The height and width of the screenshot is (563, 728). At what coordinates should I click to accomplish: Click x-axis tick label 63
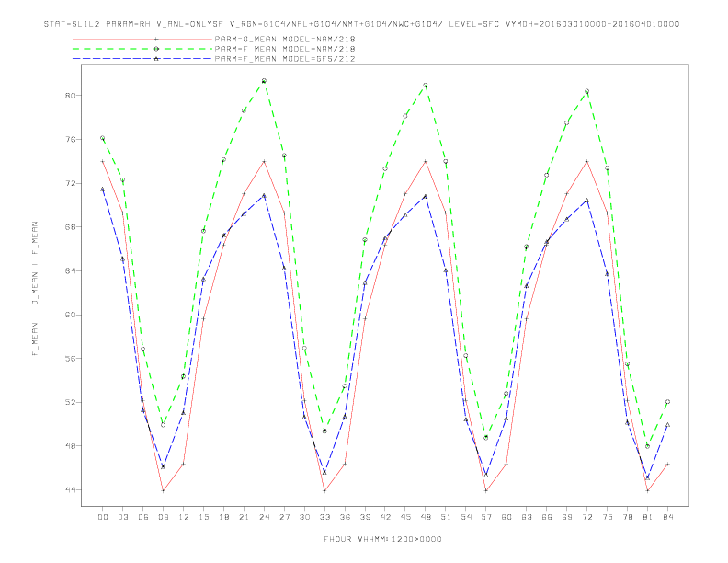tap(527, 517)
